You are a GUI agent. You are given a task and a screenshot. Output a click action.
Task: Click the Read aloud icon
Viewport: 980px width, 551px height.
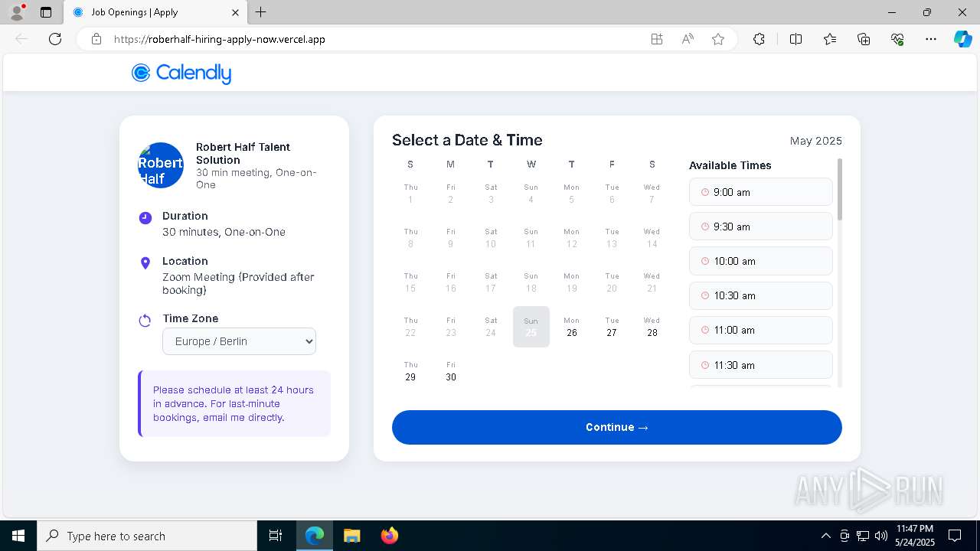[688, 39]
